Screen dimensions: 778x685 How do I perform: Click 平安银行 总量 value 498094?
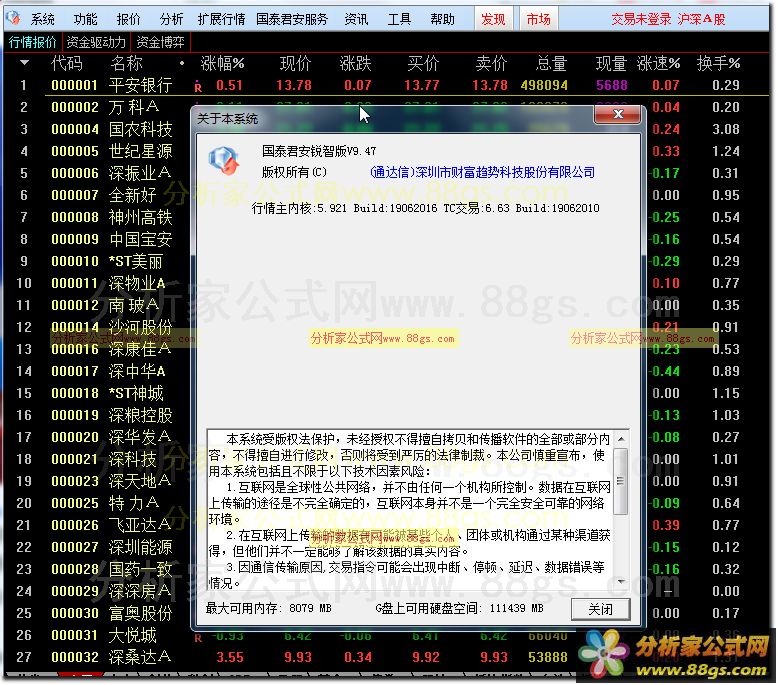click(544, 85)
